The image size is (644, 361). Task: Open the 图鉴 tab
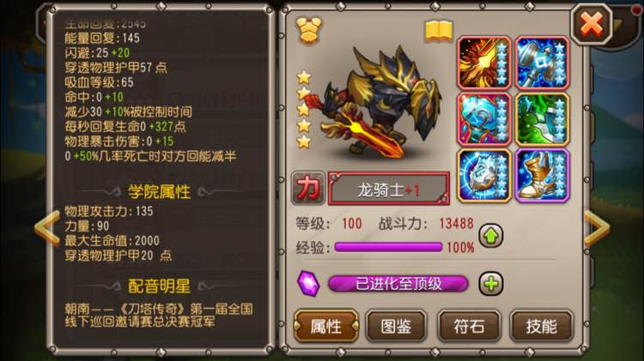(x=397, y=326)
